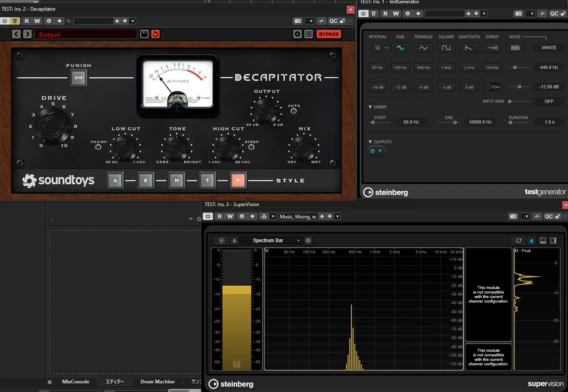568x392 pixels.
Task: Split SuperVision view horizontally
Action: point(543,240)
